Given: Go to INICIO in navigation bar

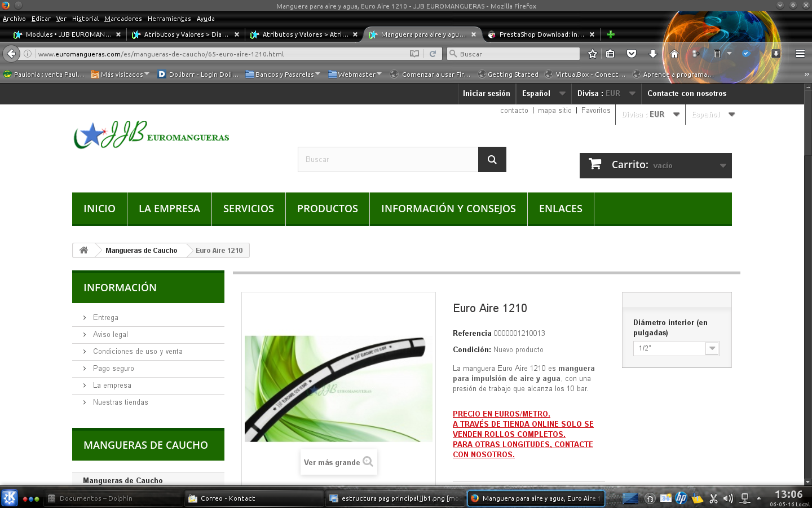Looking at the screenshot, I should 99,209.
